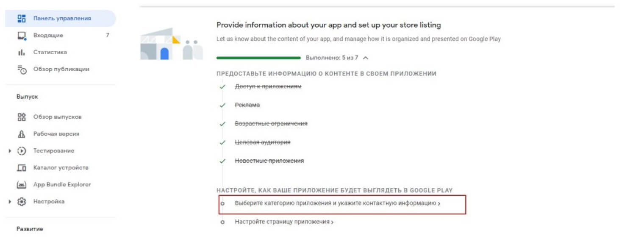
Task: Open Выберите категорию приложения и укажите контактную информацию
Action: 337,203
